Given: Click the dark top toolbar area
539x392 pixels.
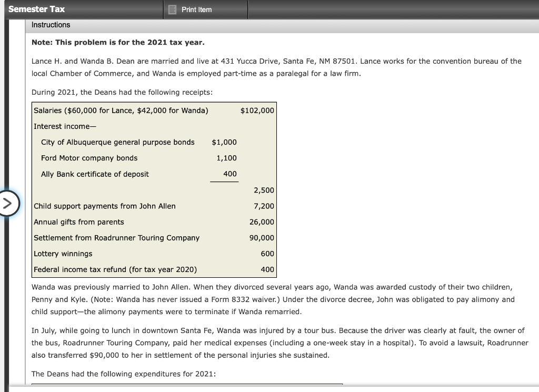Looking at the screenshot, I should coord(368,8).
